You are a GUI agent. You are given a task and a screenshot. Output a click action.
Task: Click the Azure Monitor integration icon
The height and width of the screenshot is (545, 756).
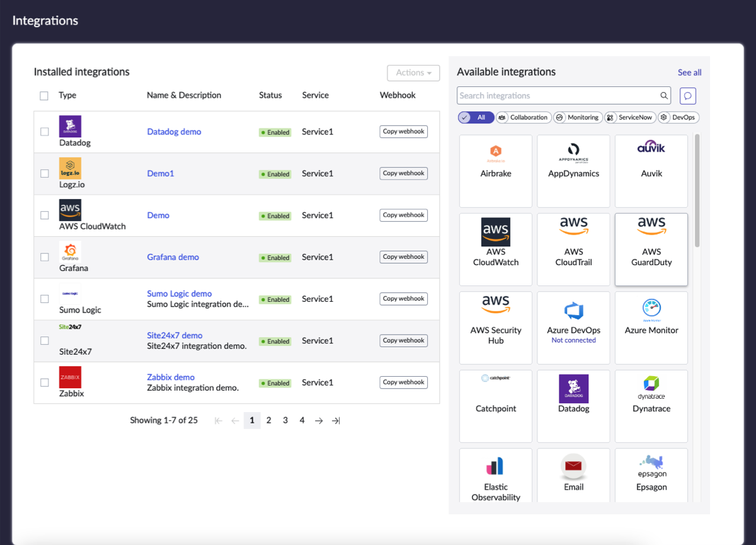coord(651,309)
